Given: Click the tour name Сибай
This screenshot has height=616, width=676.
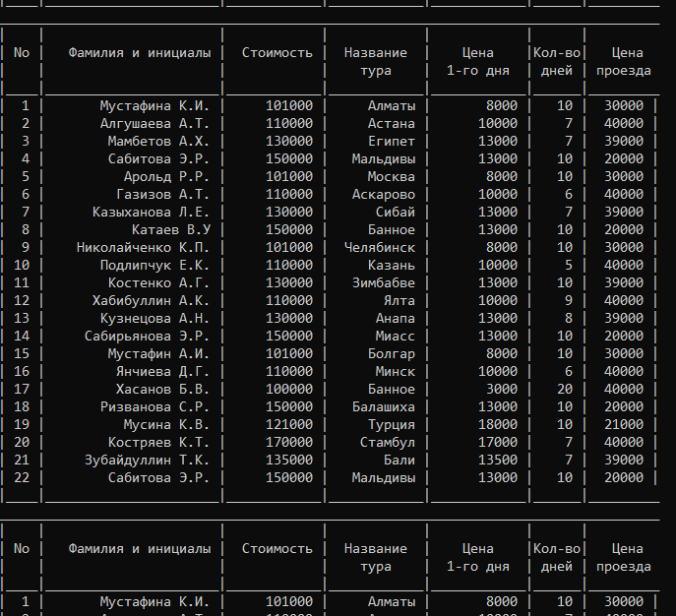Looking at the screenshot, I should coord(396,213).
